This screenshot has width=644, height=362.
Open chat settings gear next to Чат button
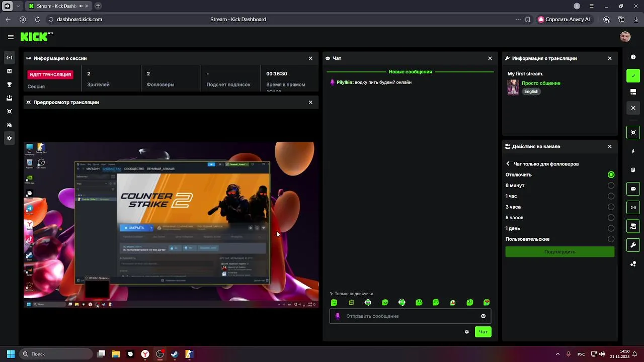coord(467,332)
